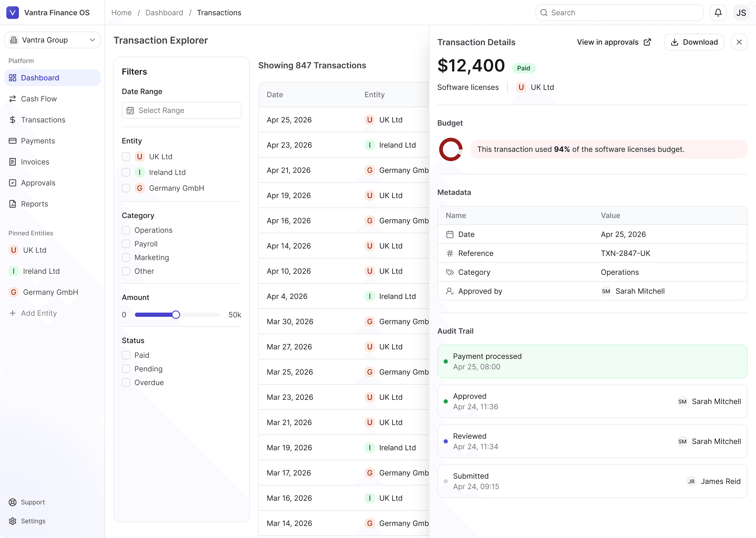The image size is (756, 538).
Task: Click the notifications bell icon
Action: click(718, 13)
